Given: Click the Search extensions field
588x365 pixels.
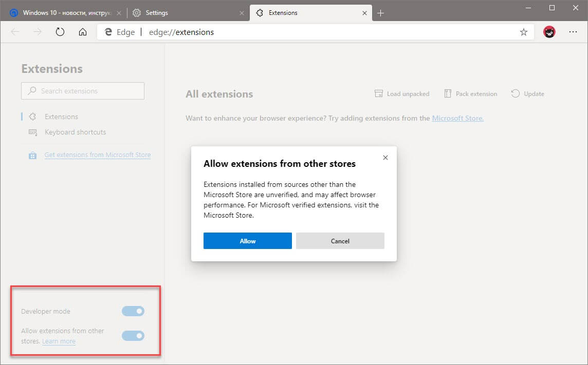Looking at the screenshot, I should tap(83, 91).
